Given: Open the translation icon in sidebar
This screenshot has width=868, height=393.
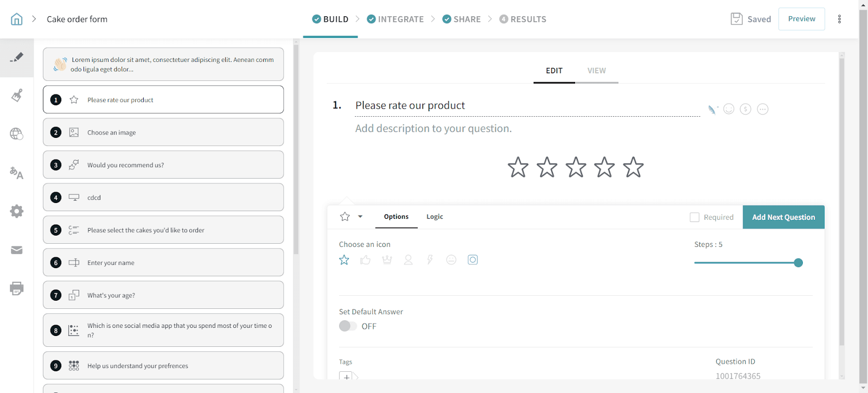Looking at the screenshot, I should tap(17, 173).
